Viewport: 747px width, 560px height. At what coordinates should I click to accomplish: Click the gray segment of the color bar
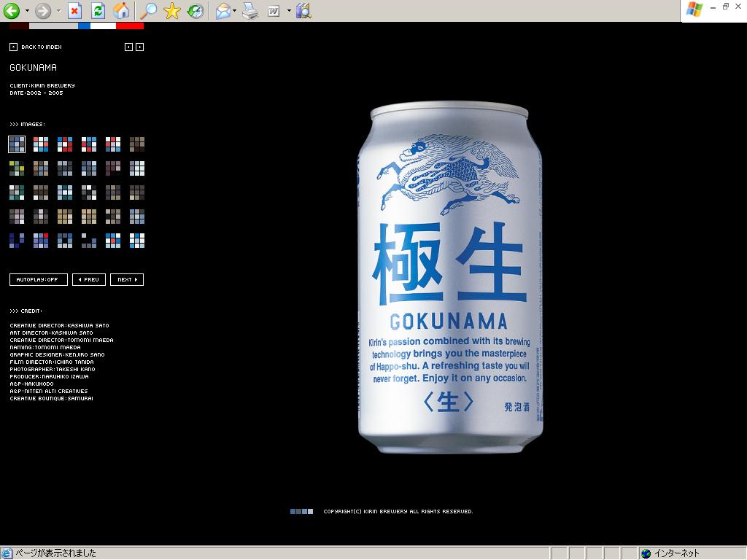[x=53, y=26]
